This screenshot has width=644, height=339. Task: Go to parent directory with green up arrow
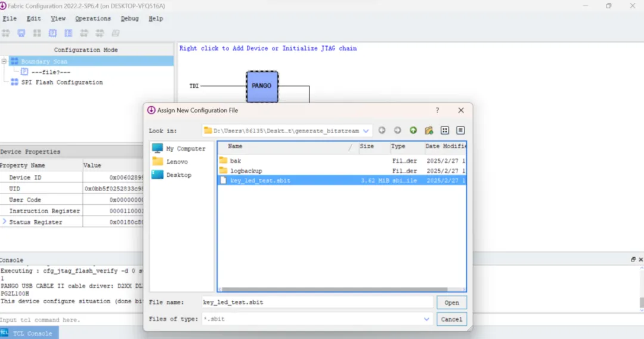pos(413,130)
